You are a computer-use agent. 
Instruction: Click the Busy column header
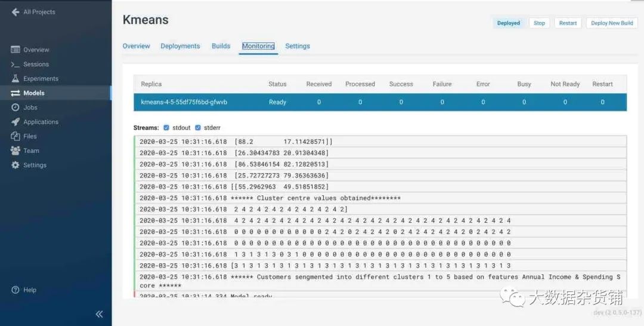click(x=524, y=84)
